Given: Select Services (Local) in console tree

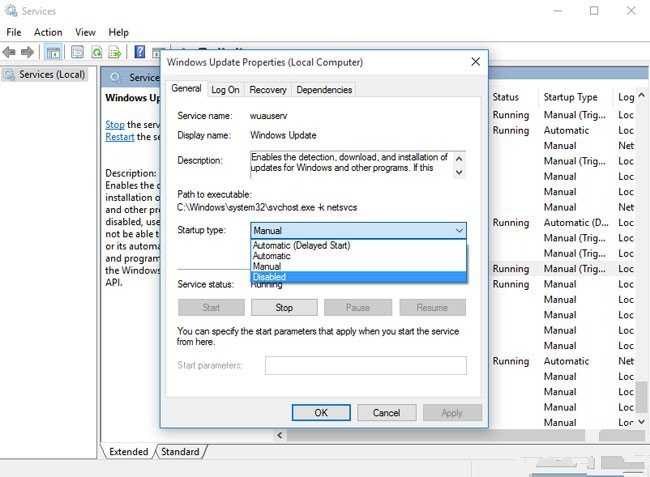Looking at the screenshot, I should click(44, 75).
